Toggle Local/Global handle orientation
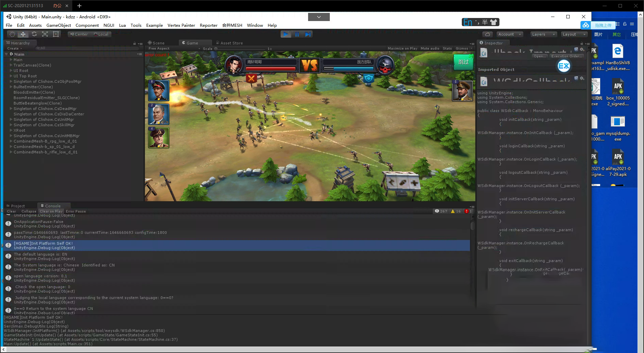This screenshot has width=644, height=353. click(101, 34)
